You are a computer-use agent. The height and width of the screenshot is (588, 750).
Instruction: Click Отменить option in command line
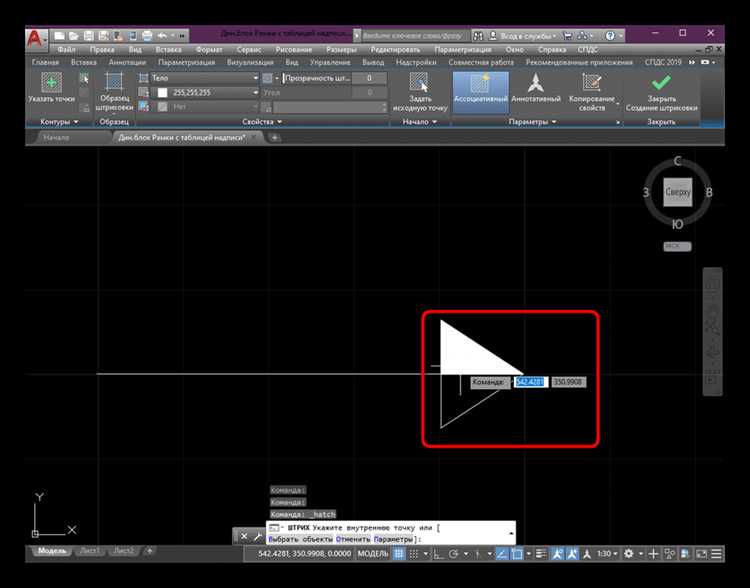pos(353,539)
